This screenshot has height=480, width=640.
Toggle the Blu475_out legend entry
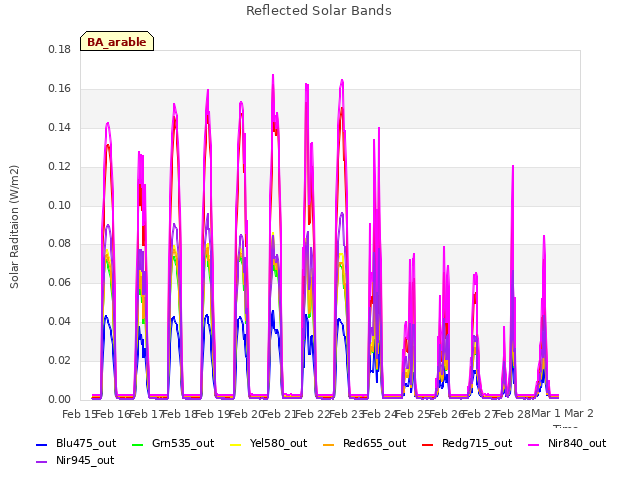(76, 443)
